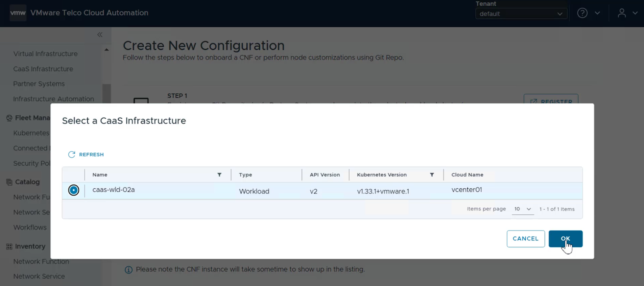This screenshot has height=286, width=644.
Task: Sort by Type column header
Action: 246,175
